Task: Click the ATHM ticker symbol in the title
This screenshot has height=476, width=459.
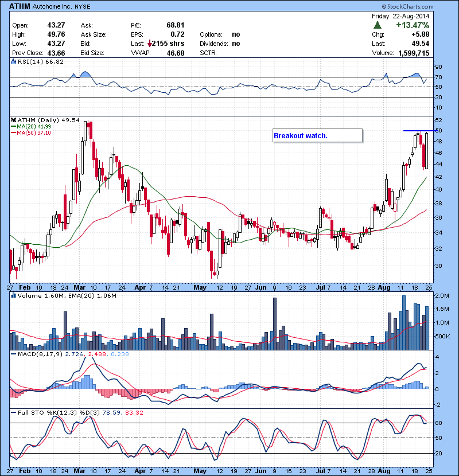Action: [20, 6]
